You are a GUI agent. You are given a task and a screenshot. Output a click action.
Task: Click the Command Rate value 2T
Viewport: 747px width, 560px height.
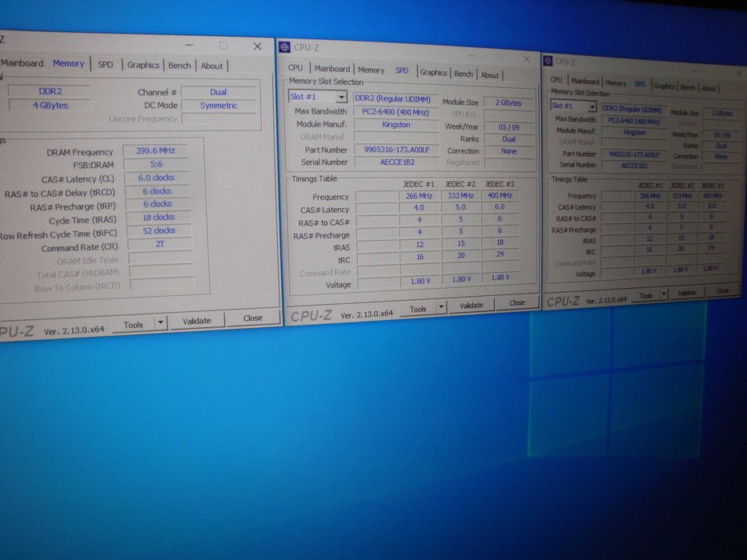(x=160, y=244)
